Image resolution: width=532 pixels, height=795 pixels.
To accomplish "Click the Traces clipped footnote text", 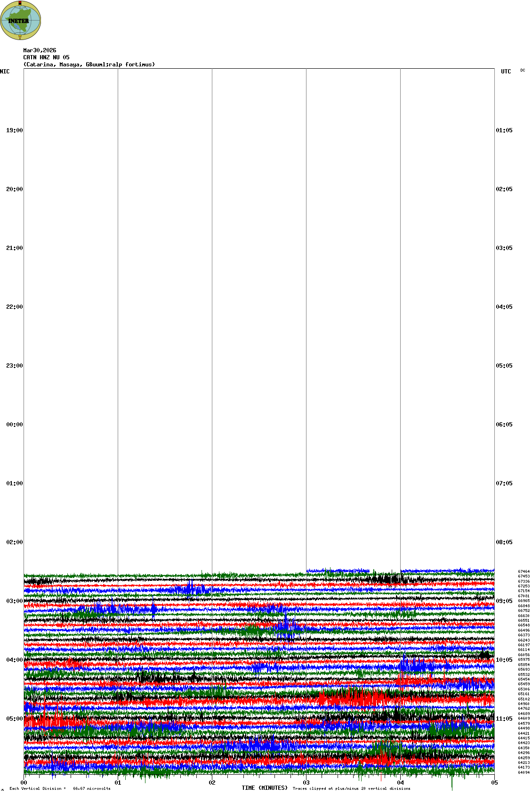I will [x=351, y=788].
